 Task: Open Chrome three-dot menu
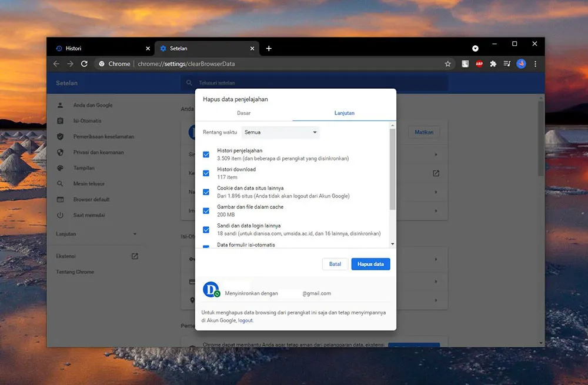(x=535, y=63)
